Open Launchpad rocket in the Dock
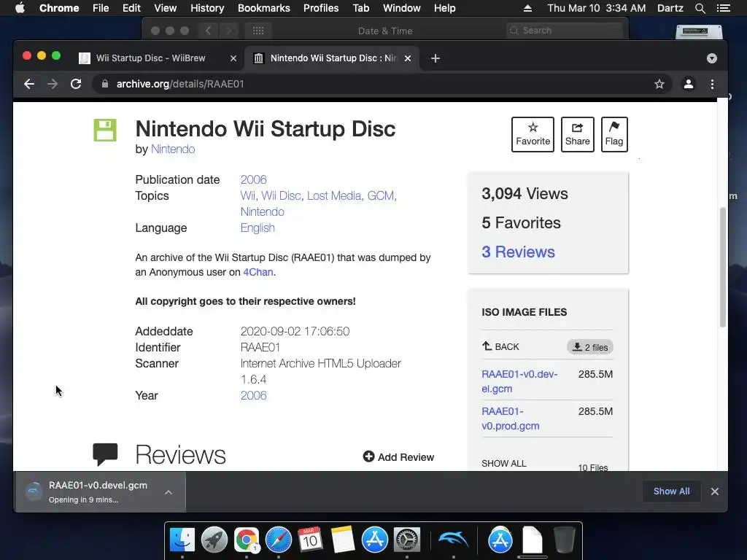The width and height of the screenshot is (747, 560). (x=214, y=540)
